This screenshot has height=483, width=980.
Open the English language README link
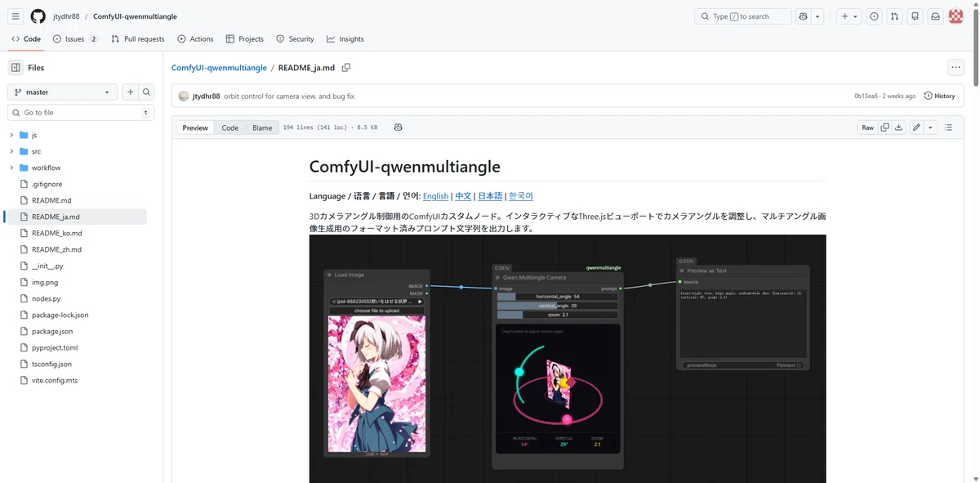pyautogui.click(x=435, y=196)
